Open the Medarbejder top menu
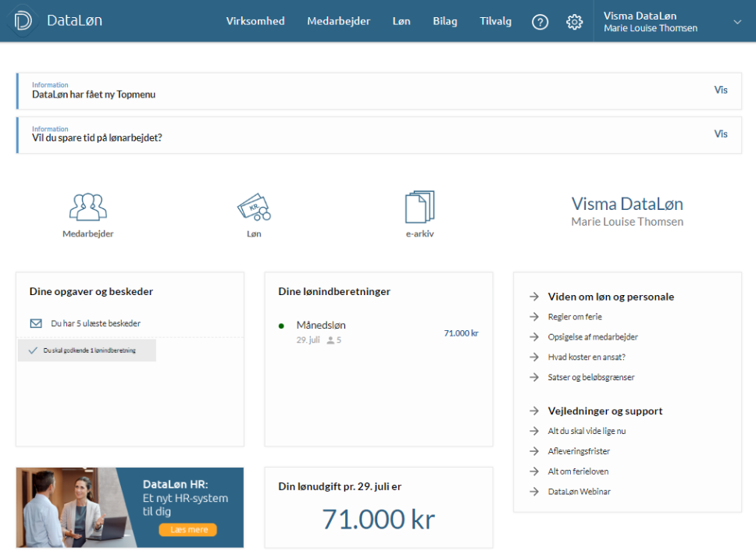 (x=338, y=21)
